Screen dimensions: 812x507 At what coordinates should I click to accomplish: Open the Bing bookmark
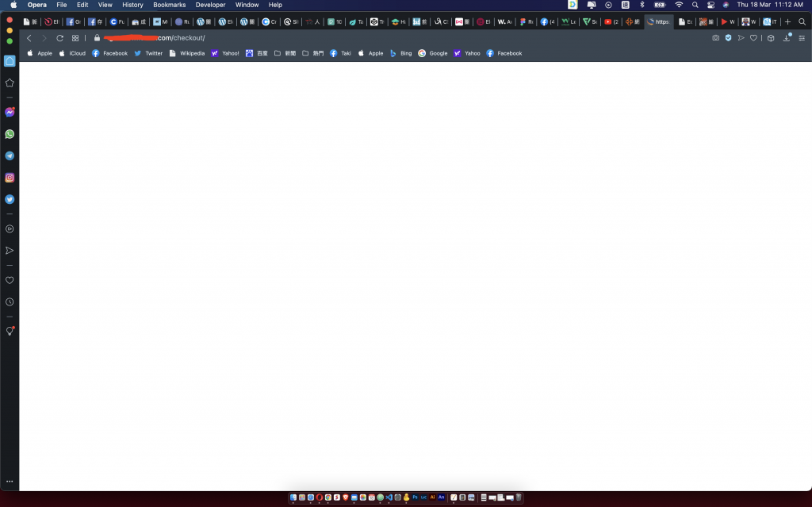(x=400, y=53)
